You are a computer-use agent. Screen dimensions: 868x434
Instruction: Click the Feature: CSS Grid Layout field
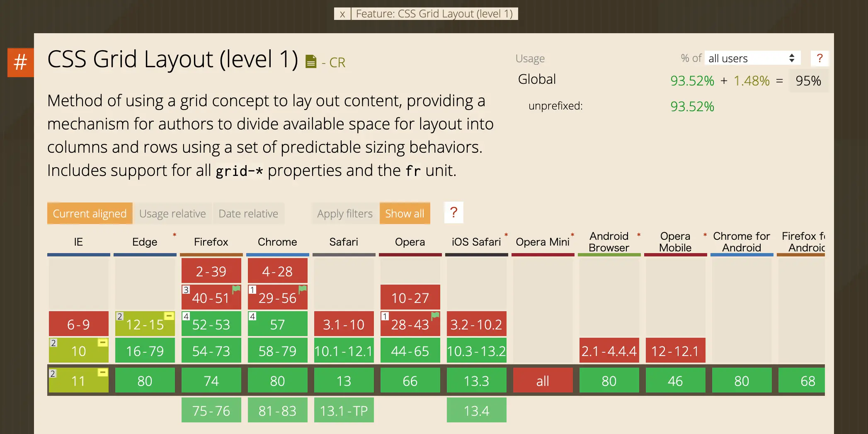pyautogui.click(x=434, y=14)
